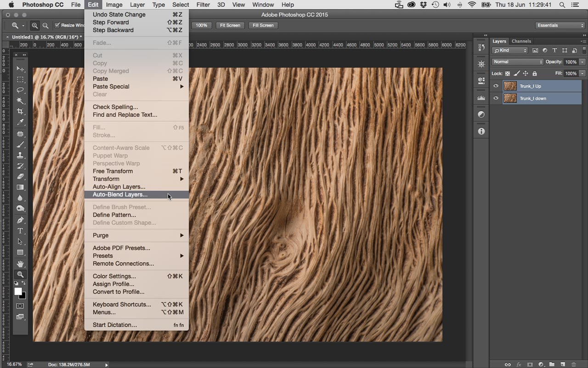Open the Normal blend mode dropdown

tap(517, 62)
